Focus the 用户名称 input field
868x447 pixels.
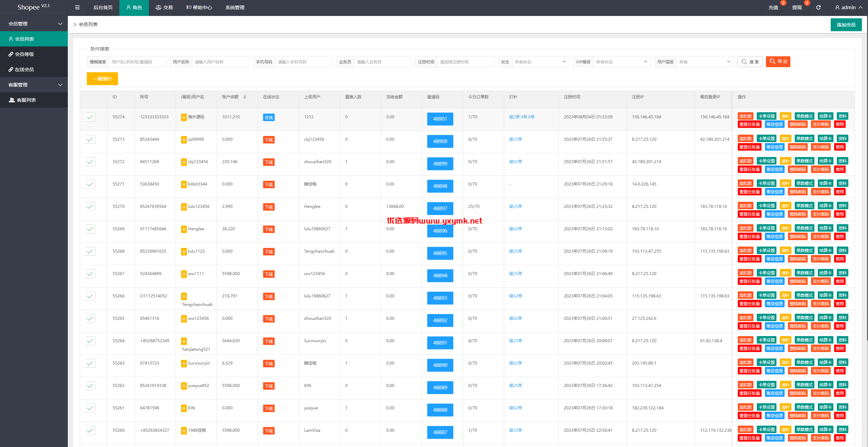click(x=221, y=62)
